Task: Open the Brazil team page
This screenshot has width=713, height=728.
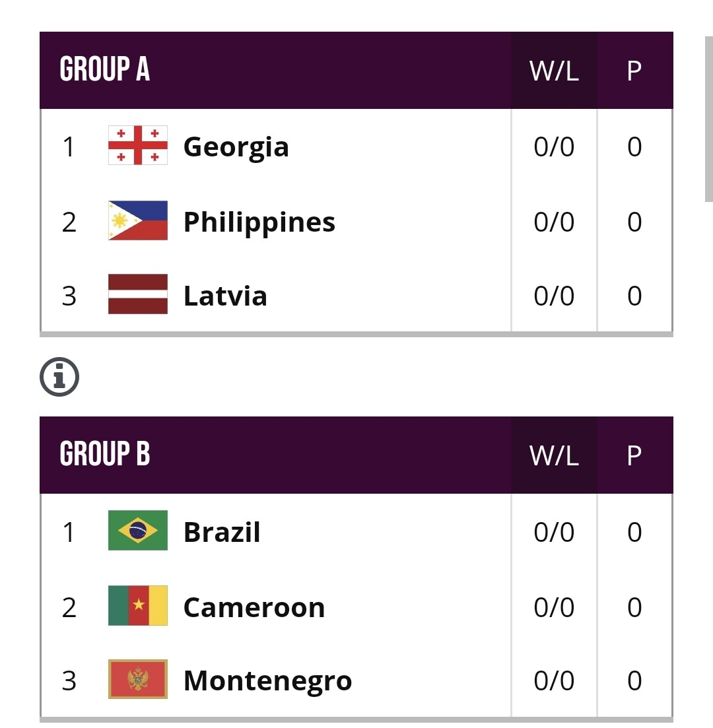Action: (x=222, y=532)
